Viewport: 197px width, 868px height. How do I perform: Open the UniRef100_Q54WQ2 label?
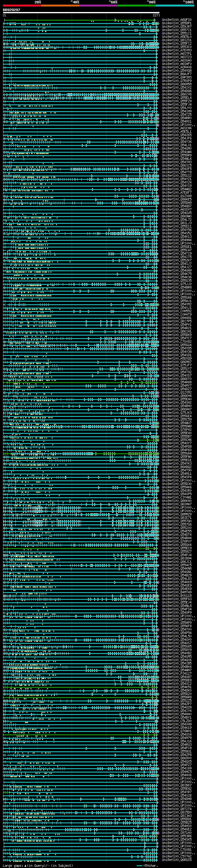click(176, 189)
